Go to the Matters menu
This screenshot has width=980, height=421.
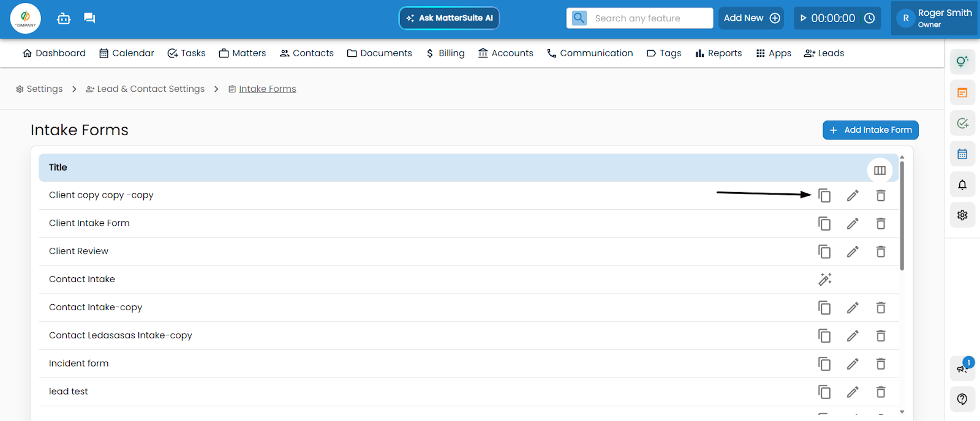(243, 53)
